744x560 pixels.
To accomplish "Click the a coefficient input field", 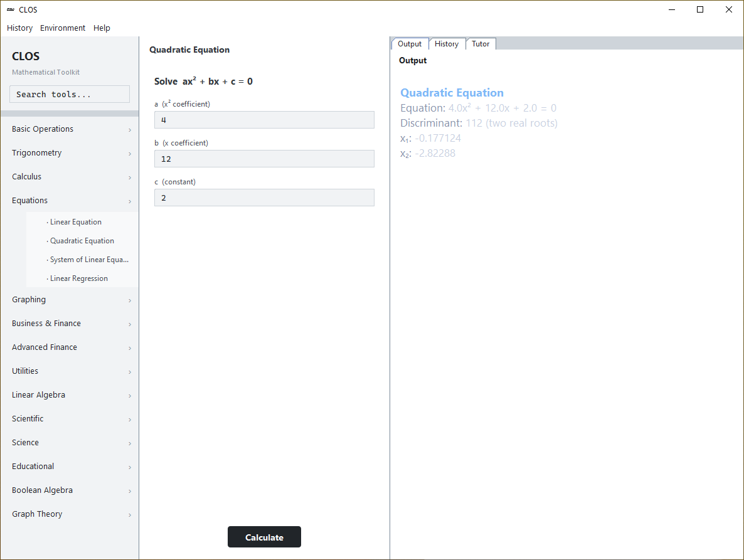I will tap(264, 120).
